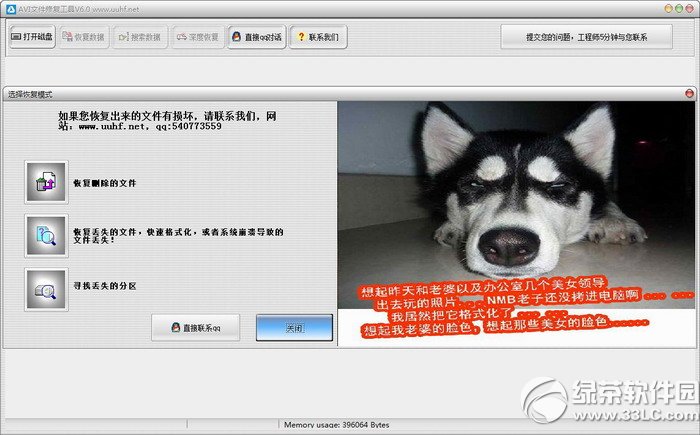The height and width of the screenshot is (435, 700).
Task: Click the 恢复删除的文件 label text
Action: click(x=104, y=183)
